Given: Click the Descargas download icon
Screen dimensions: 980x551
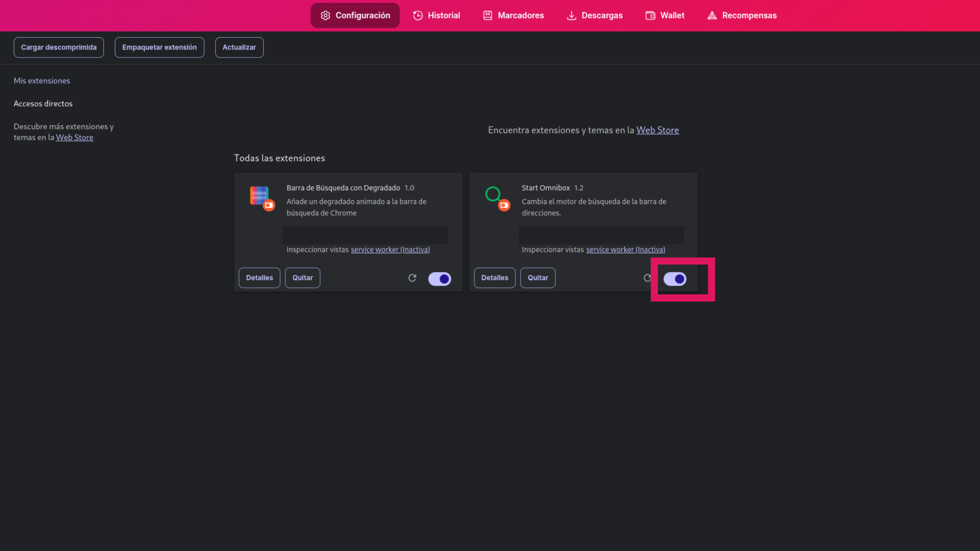Looking at the screenshot, I should pyautogui.click(x=571, y=15).
